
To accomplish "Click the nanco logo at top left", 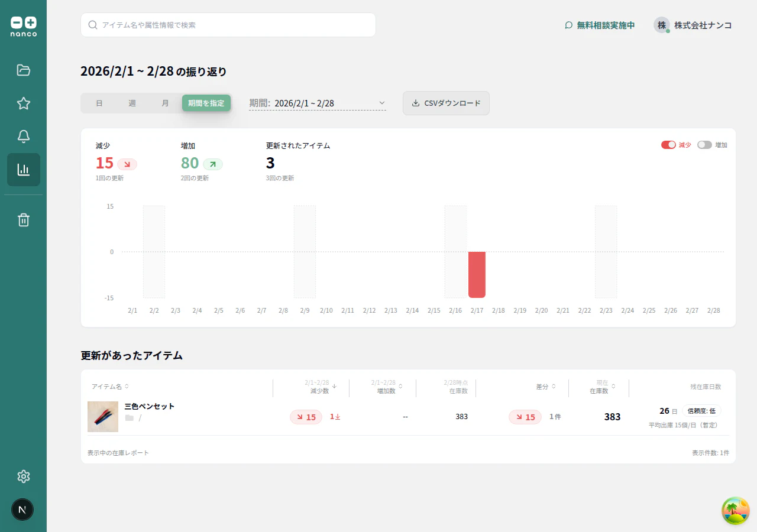I will (24, 27).
